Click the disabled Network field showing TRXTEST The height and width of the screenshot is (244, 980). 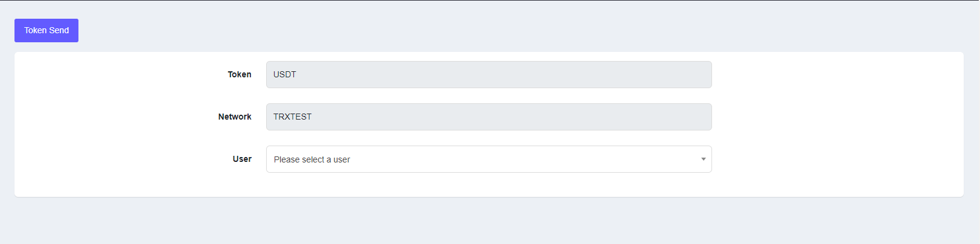tap(488, 117)
